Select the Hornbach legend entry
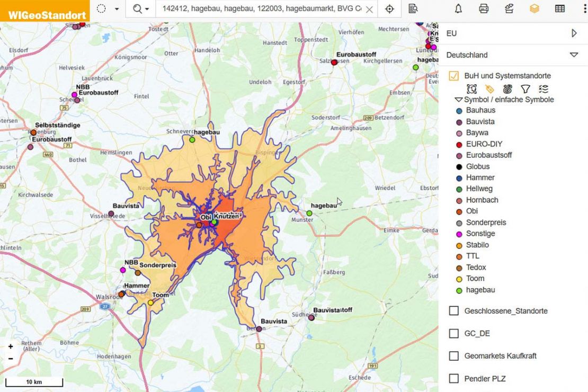Viewport: 588px width, 392px height. click(x=482, y=200)
